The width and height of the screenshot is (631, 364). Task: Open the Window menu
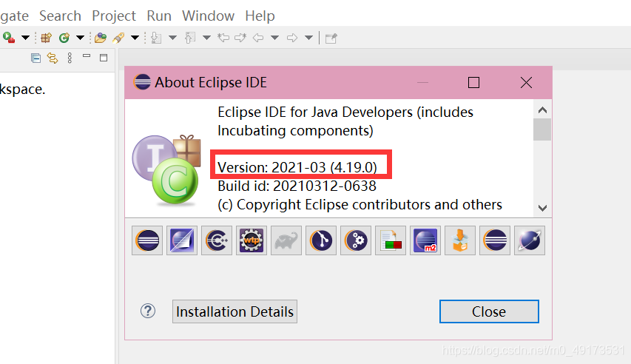[x=208, y=16]
